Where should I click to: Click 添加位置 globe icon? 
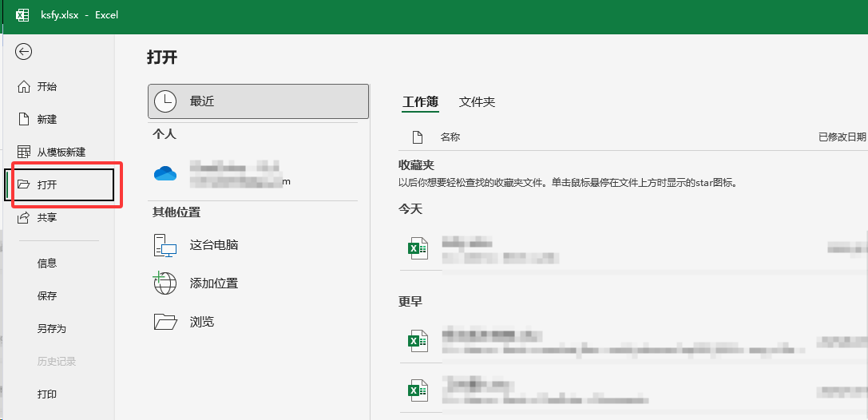pos(164,283)
